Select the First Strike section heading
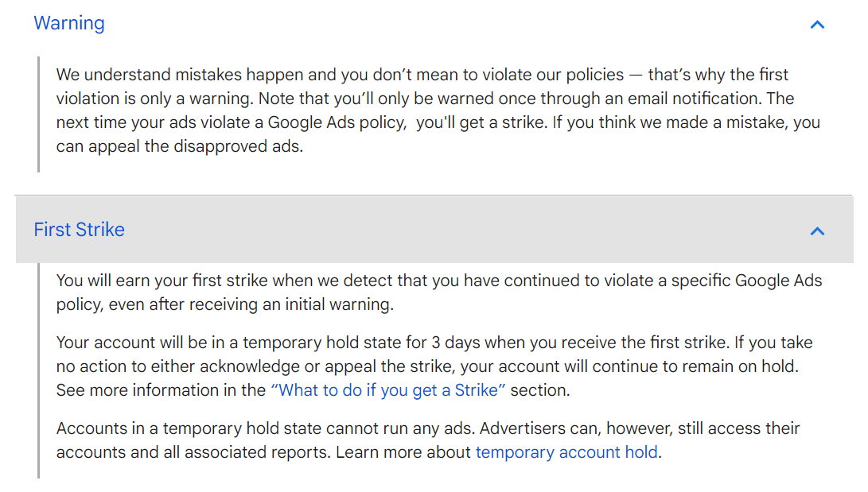This screenshot has height=492, width=868. (79, 229)
